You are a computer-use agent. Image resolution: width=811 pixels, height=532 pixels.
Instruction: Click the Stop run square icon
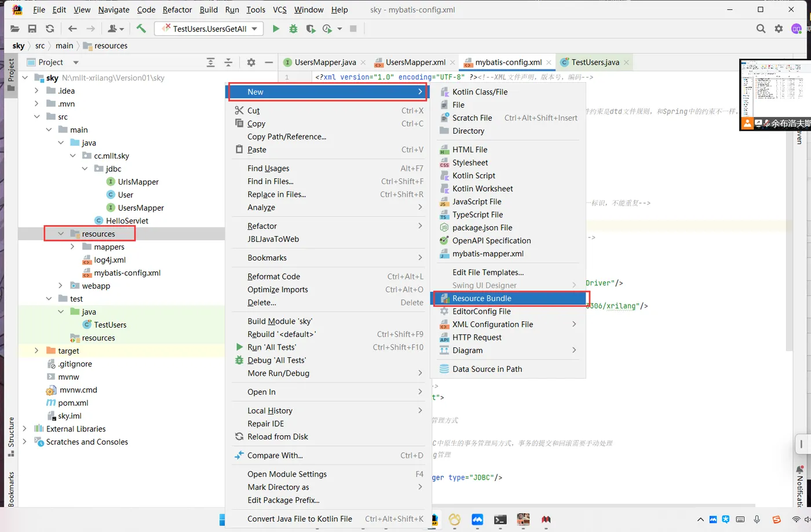pos(353,28)
